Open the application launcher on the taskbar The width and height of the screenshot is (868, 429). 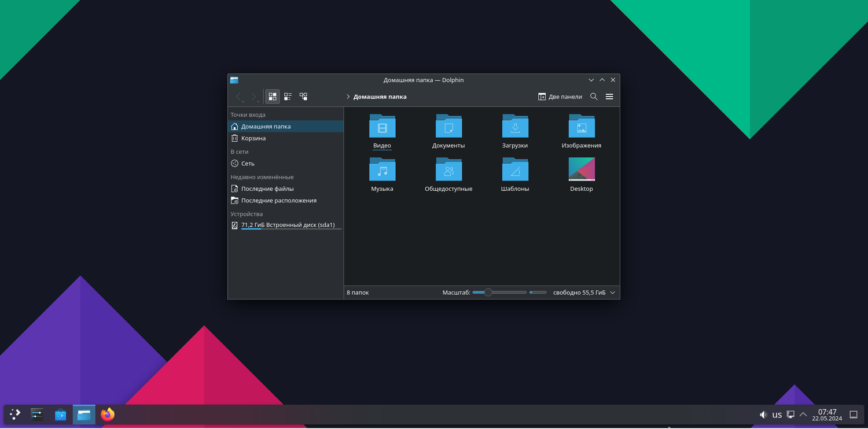click(x=15, y=414)
